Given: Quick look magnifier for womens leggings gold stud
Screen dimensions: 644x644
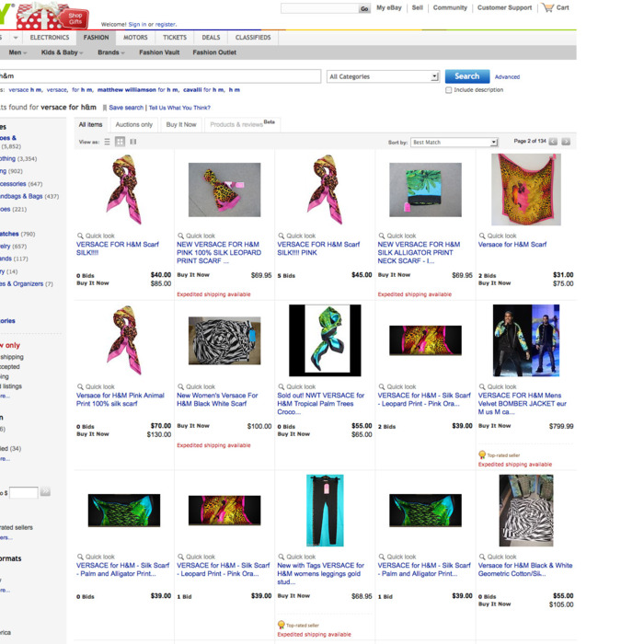Looking at the screenshot, I should tap(282, 557).
